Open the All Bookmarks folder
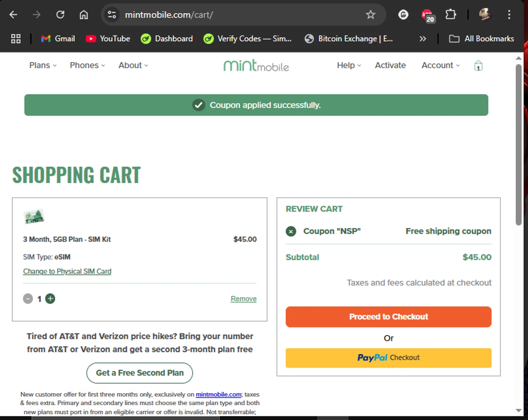This screenshot has height=420, width=528. 482,39
